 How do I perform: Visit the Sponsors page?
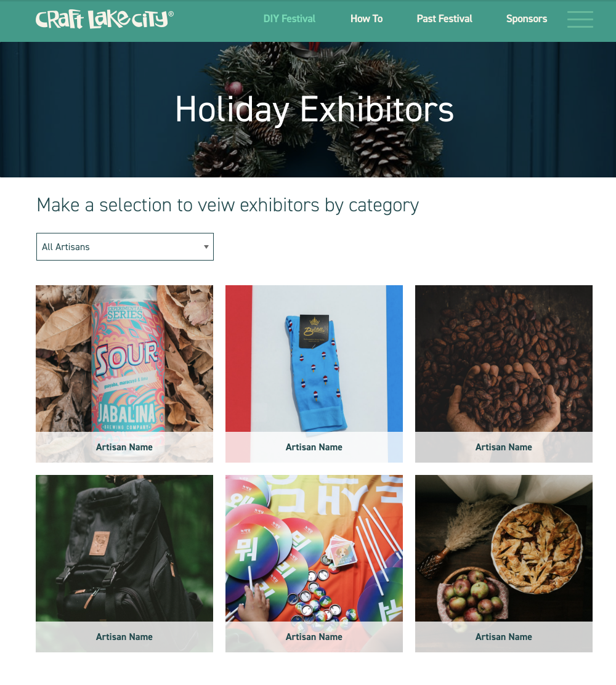point(527,18)
